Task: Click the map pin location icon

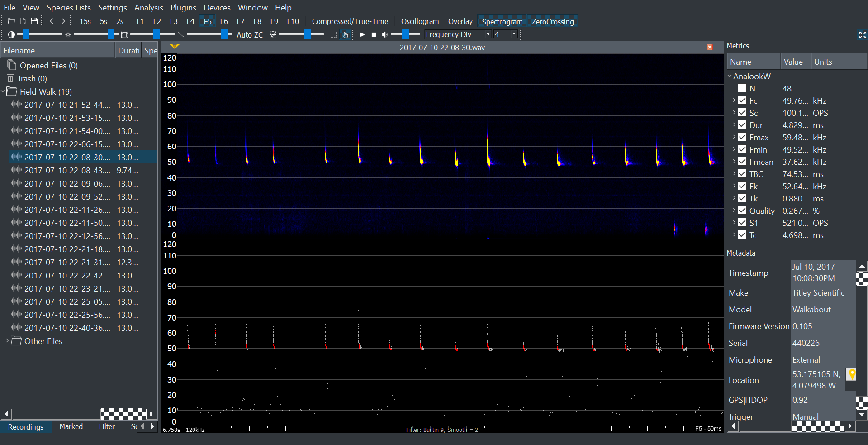Action: [x=851, y=374]
